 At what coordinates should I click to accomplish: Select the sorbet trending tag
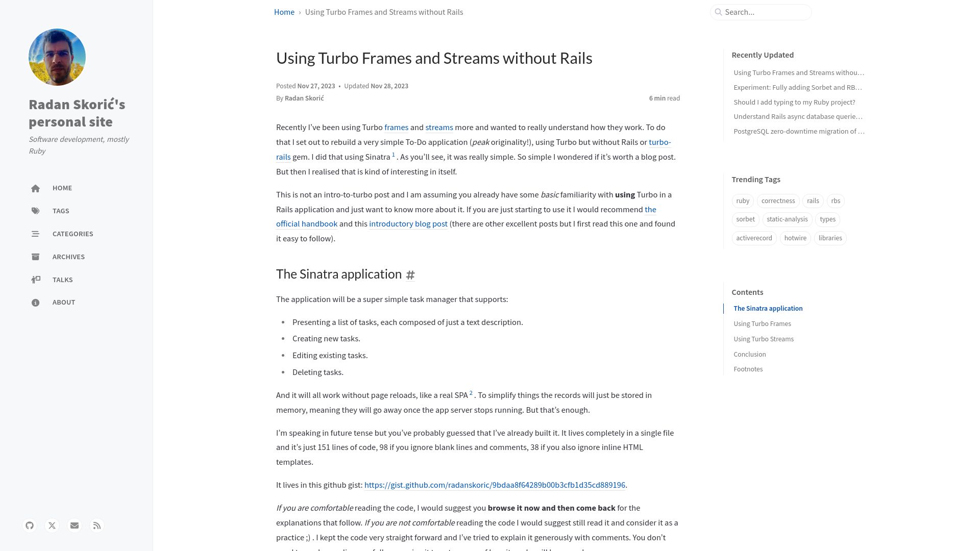[745, 219]
